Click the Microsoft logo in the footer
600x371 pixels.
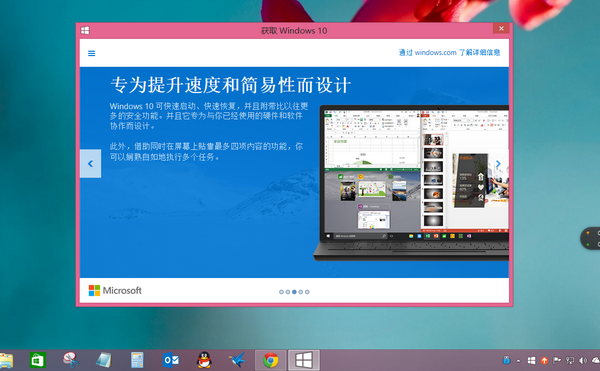115,291
